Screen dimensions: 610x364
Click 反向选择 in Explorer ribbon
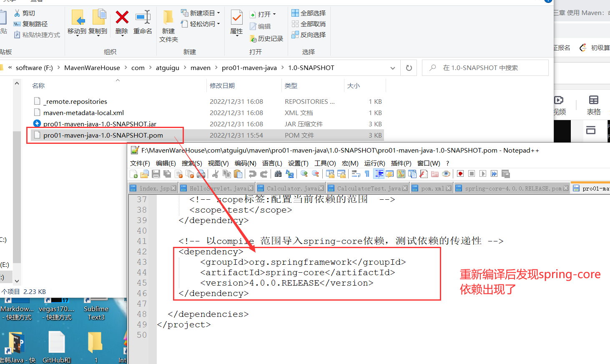click(x=309, y=35)
